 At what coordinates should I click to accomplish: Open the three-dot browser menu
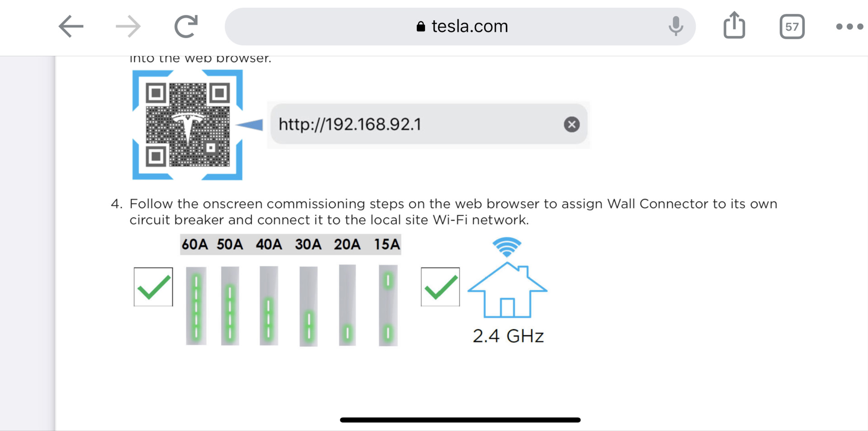(x=849, y=27)
